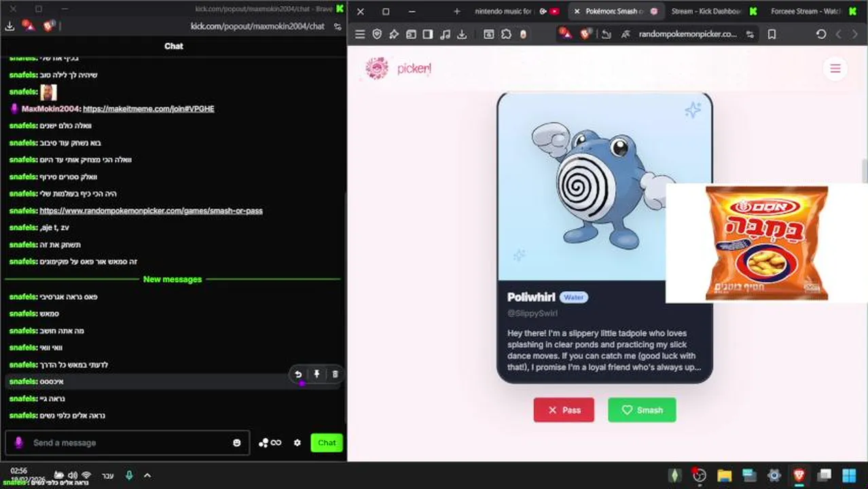Open the Brave Shields lion icon in the picker window
This screenshot has height=489, width=868.
pos(585,33)
